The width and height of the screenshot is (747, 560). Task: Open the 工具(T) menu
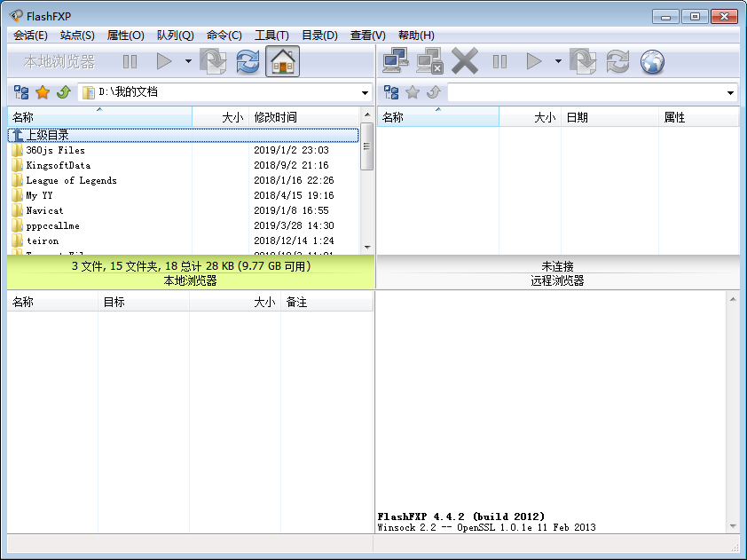click(271, 35)
